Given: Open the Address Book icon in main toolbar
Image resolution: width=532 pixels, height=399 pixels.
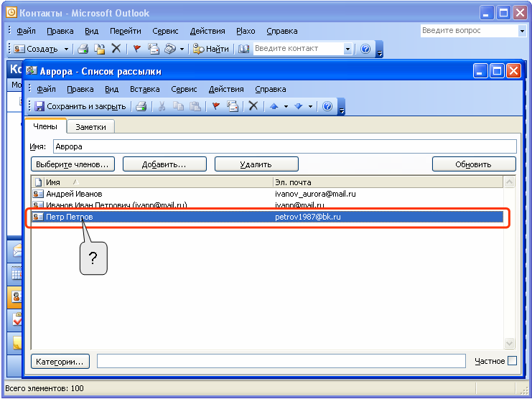Looking at the screenshot, I should pyautogui.click(x=243, y=49).
